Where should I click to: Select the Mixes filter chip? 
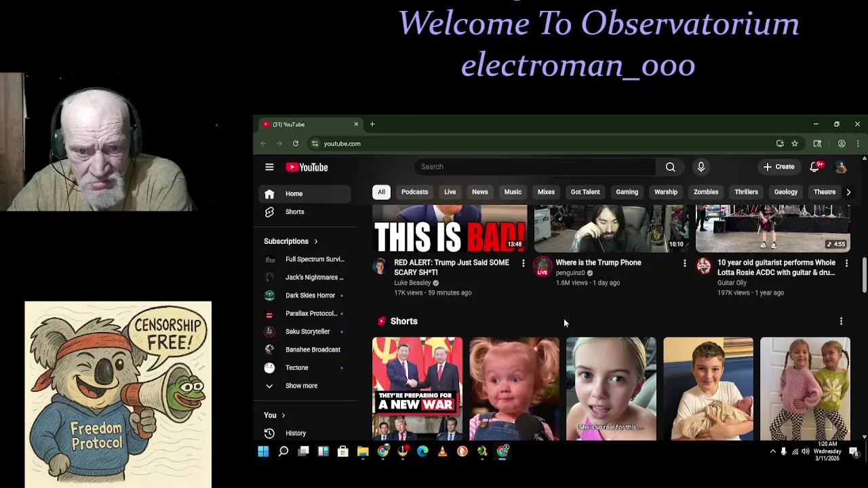coord(546,192)
